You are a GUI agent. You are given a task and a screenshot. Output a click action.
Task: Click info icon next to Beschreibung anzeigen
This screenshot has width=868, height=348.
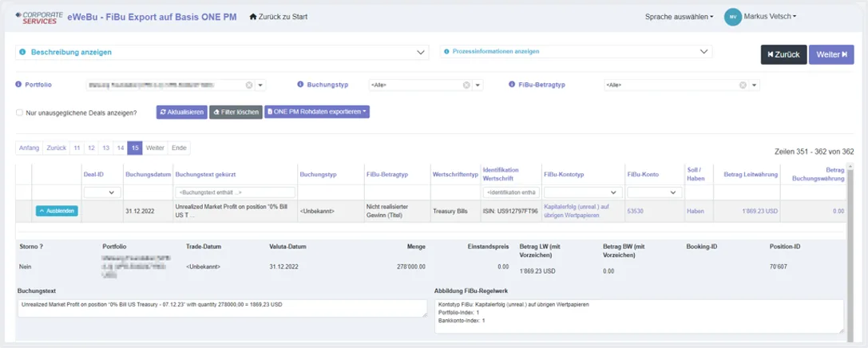(x=22, y=53)
